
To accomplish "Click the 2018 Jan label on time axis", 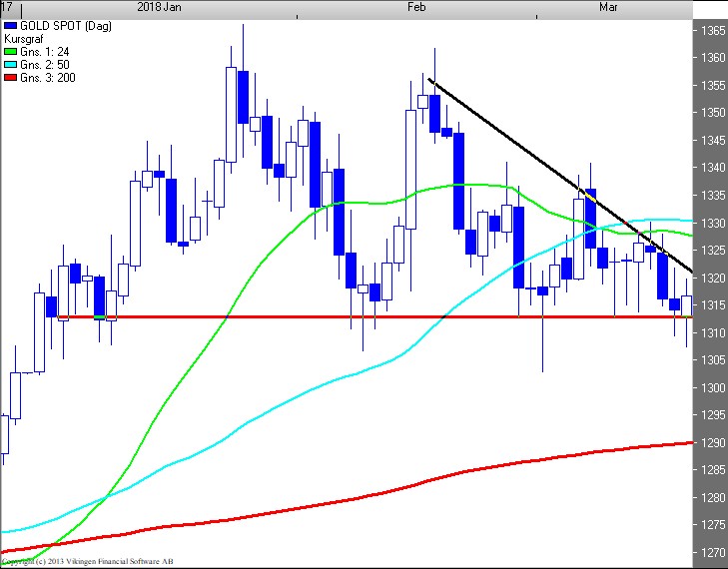I will [x=160, y=7].
